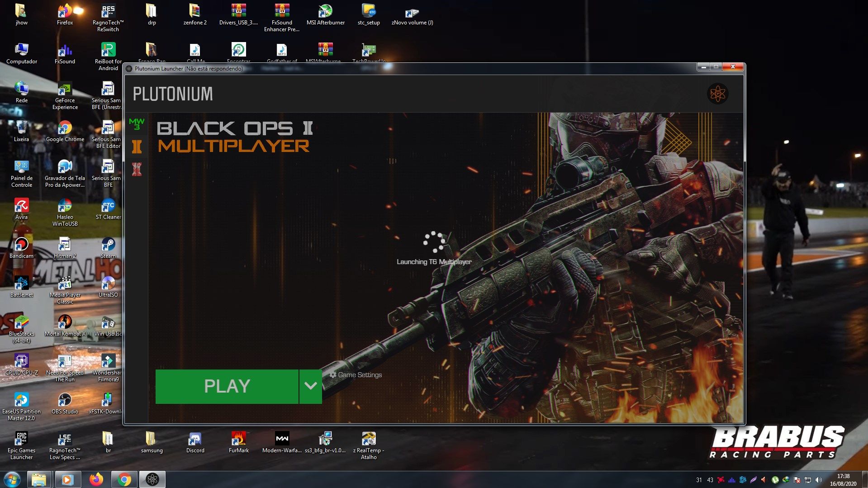
Task: Open z RealTemp - Atalho shortcut
Action: (369, 446)
